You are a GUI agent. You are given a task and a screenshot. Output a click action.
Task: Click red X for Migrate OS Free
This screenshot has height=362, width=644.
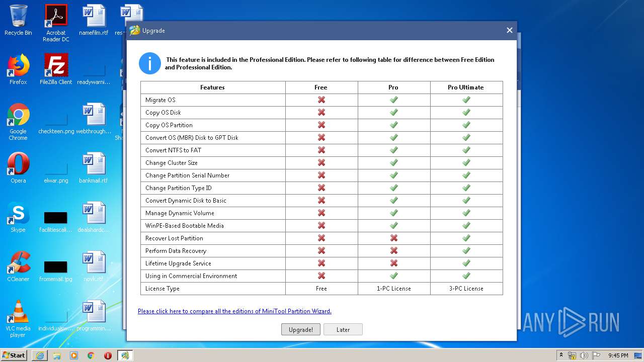pos(321,100)
